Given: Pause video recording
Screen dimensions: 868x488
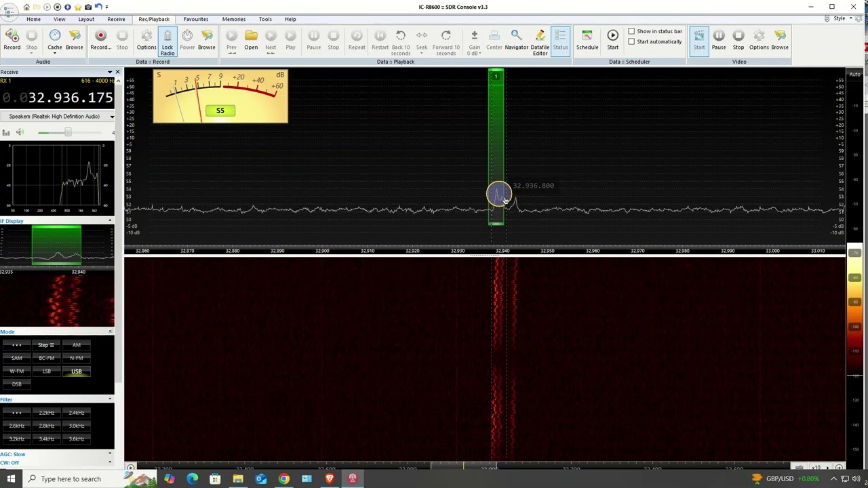Looking at the screenshot, I should (x=719, y=40).
